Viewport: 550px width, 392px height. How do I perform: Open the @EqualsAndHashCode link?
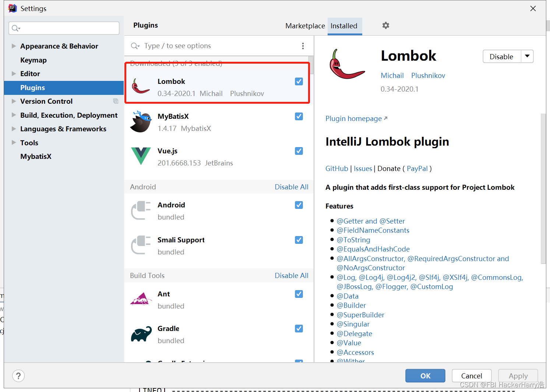373,249
